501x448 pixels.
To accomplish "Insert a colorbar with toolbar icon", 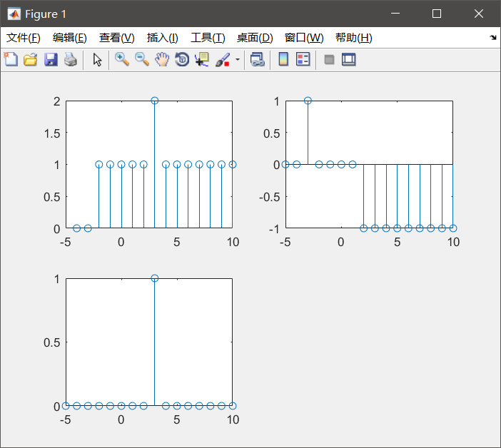I will [x=283, y=59].
